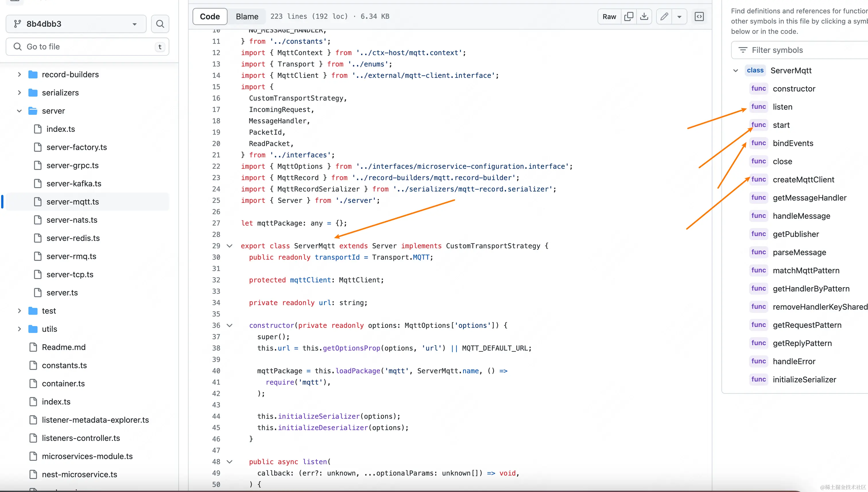Open server-redis.ts file
This screenshot has height=492, width=868.
click(x=73, y=238)
